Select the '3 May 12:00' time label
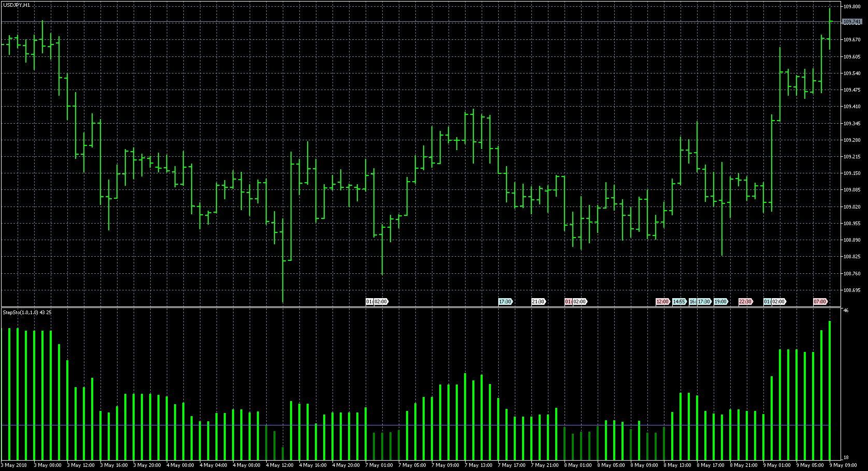This screenshot has width=868, height=471. pyautogui.click(x=81, y=465)
